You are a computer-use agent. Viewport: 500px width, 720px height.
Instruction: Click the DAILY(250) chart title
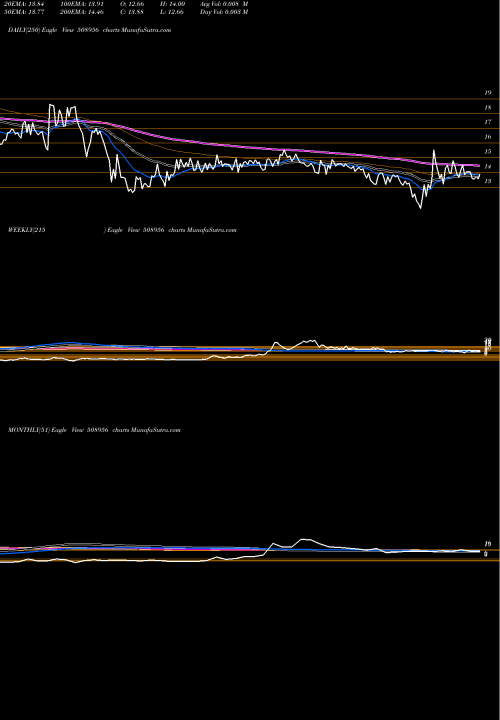pyautogui.click(x=90, y=30)
